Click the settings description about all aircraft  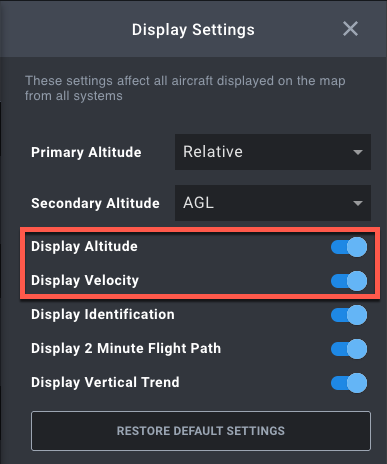coord(185,88)
